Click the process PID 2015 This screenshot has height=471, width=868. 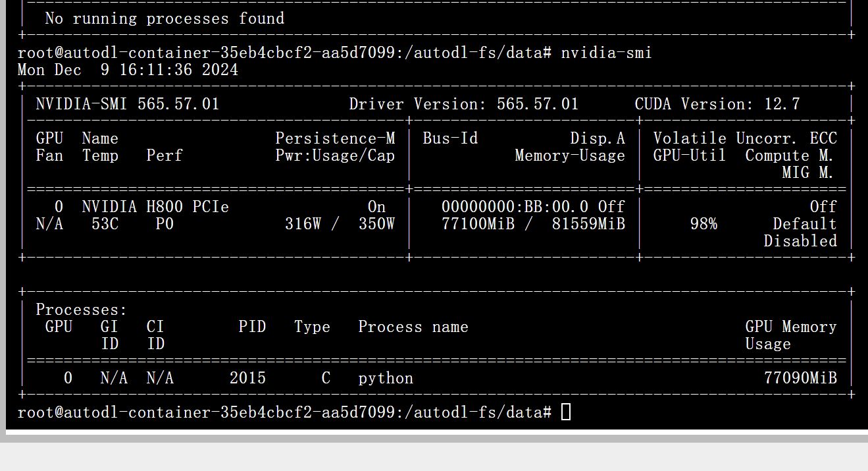click(247, 378)
